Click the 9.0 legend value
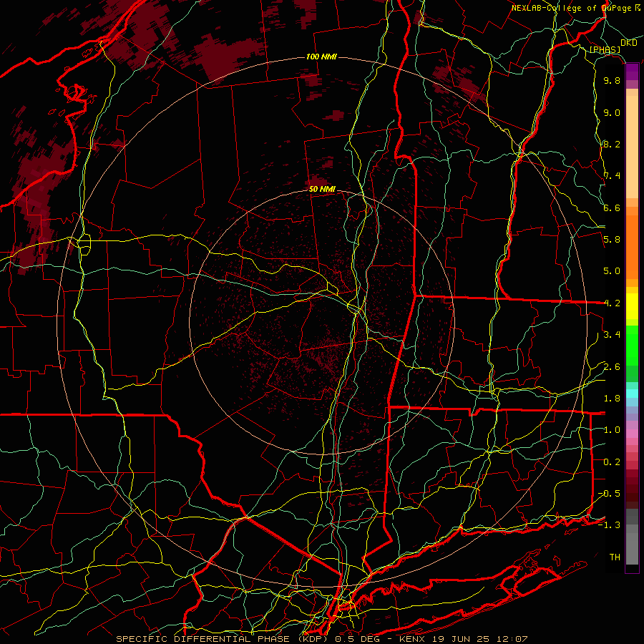The image size is (644, 644). click(x=612, y=113)
